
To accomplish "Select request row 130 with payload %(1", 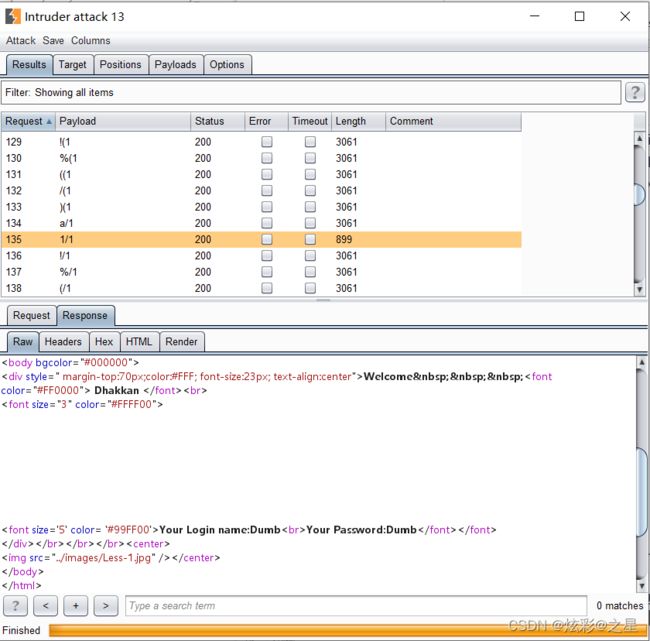I will [261, 158].
